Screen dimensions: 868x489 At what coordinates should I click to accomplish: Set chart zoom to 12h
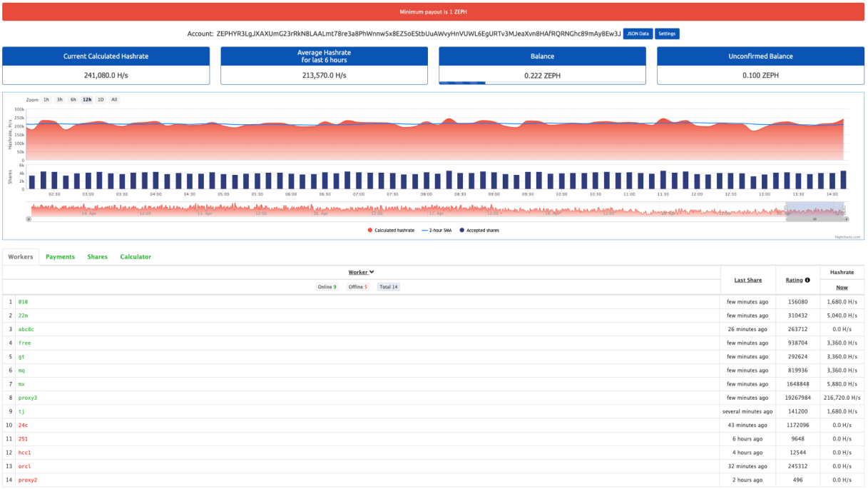[87, 100]
